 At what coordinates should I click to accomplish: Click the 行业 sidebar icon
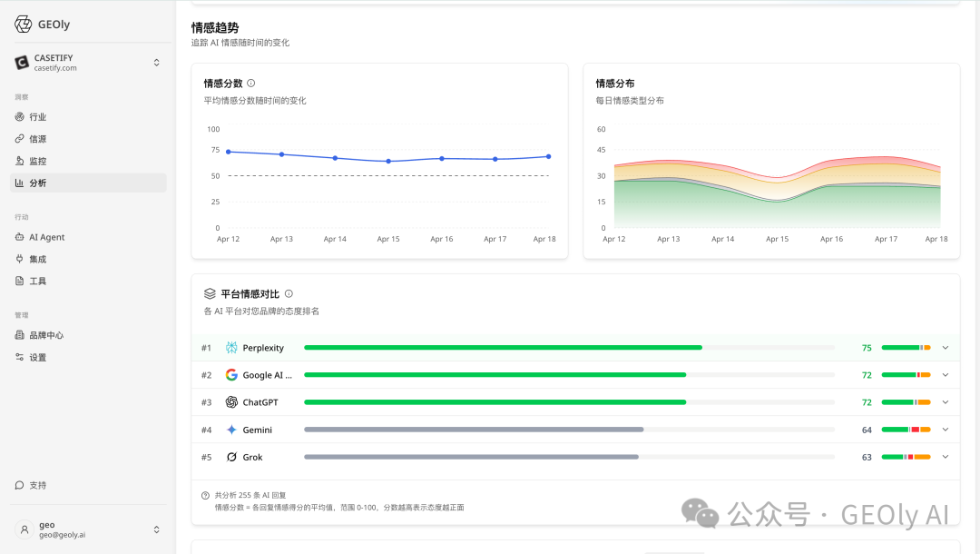19,117
